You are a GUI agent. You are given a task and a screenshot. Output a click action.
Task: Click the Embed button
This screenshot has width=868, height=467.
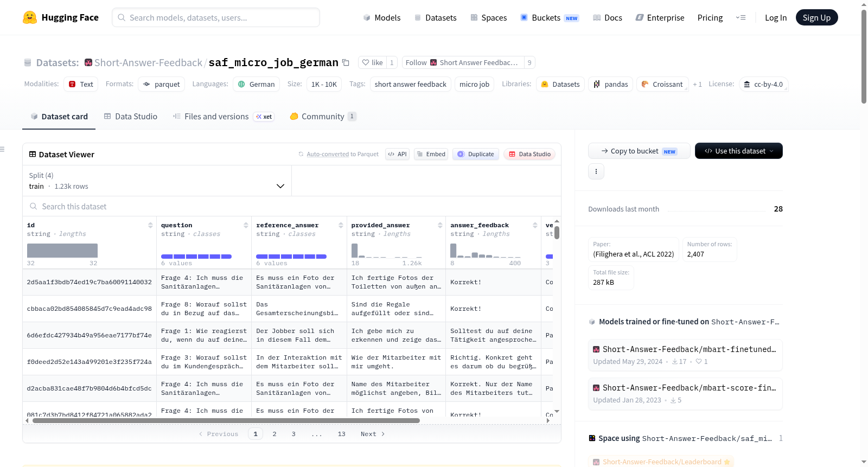click(430, 154)
